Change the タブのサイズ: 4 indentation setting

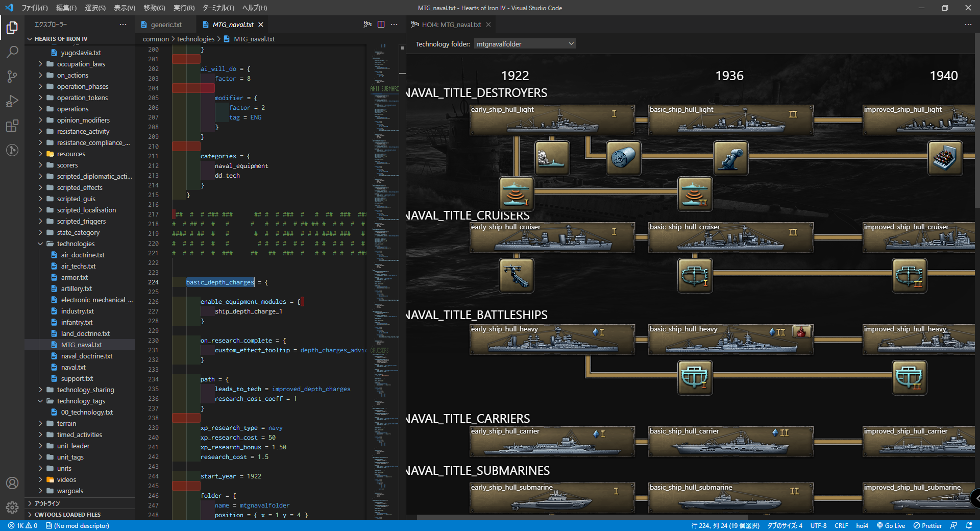point(785,525)
